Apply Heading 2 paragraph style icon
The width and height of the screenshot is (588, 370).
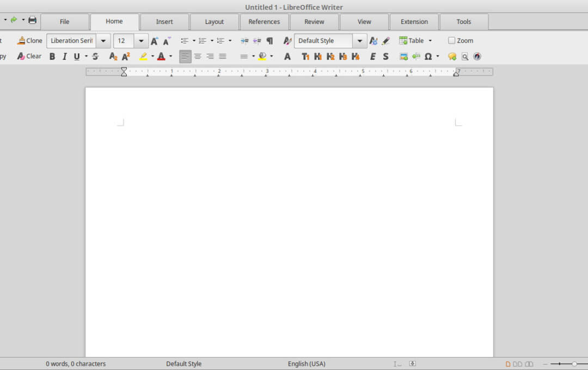tap(330, 57)
